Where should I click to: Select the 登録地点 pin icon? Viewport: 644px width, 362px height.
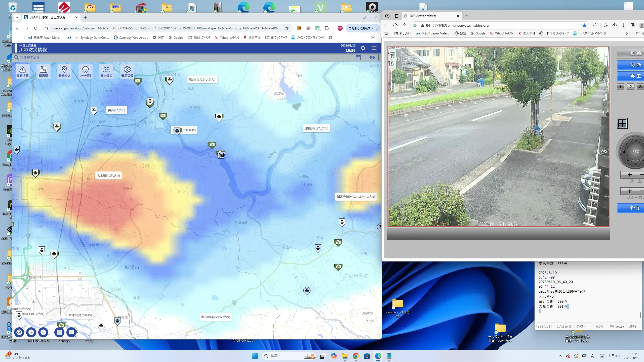[64, 71]
